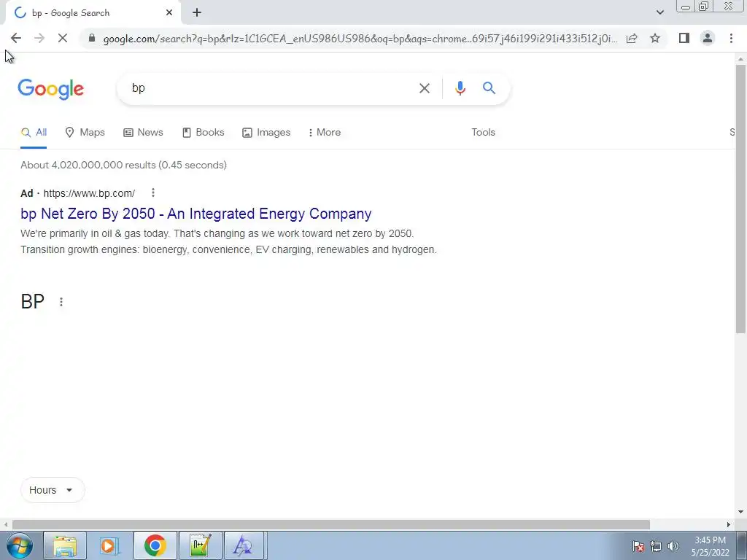Open File Explorer from the taskbar
This screenshot has height=560, width=747.
pyautogui.click(x=65, y=545)
